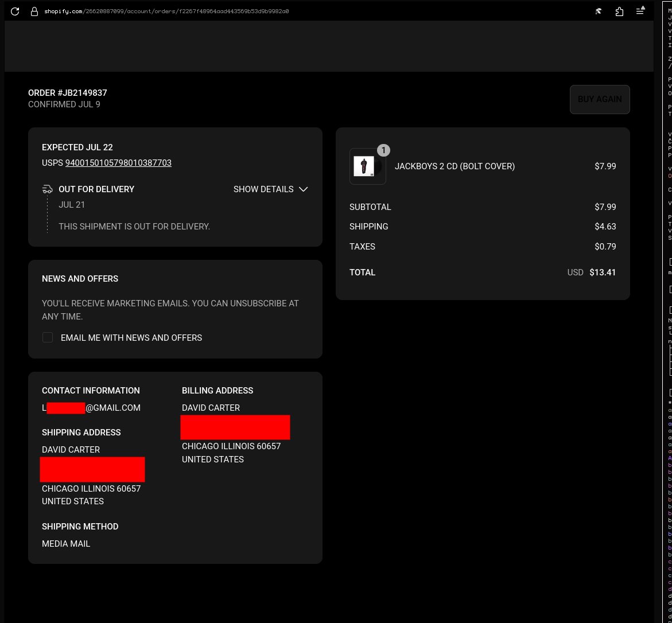Click the total amount $13.41
The width and height of the screenshot is (672, 623).
[603, 272]
